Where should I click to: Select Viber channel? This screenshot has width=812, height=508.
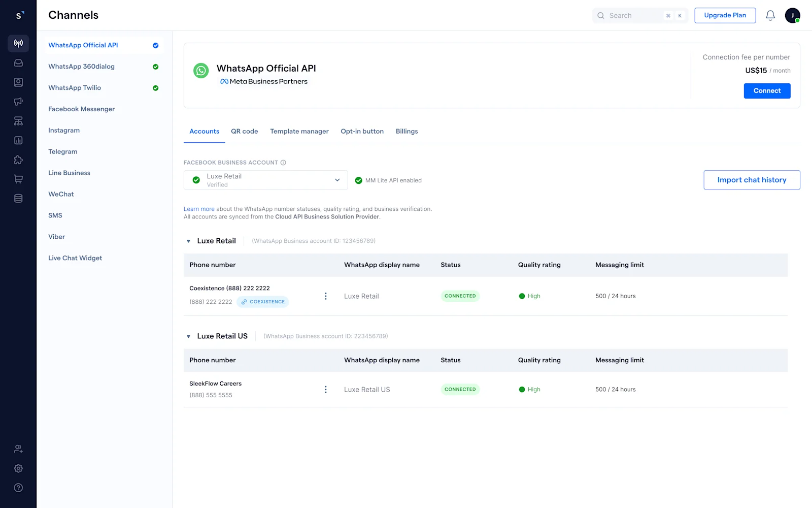(x=104, y=237)
